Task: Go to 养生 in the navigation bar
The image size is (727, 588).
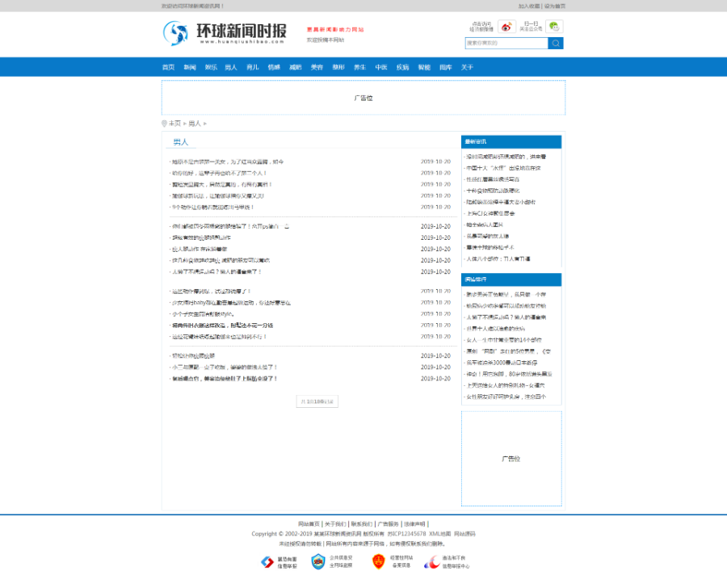Action: pyautogui.click(x=359, y=67)
